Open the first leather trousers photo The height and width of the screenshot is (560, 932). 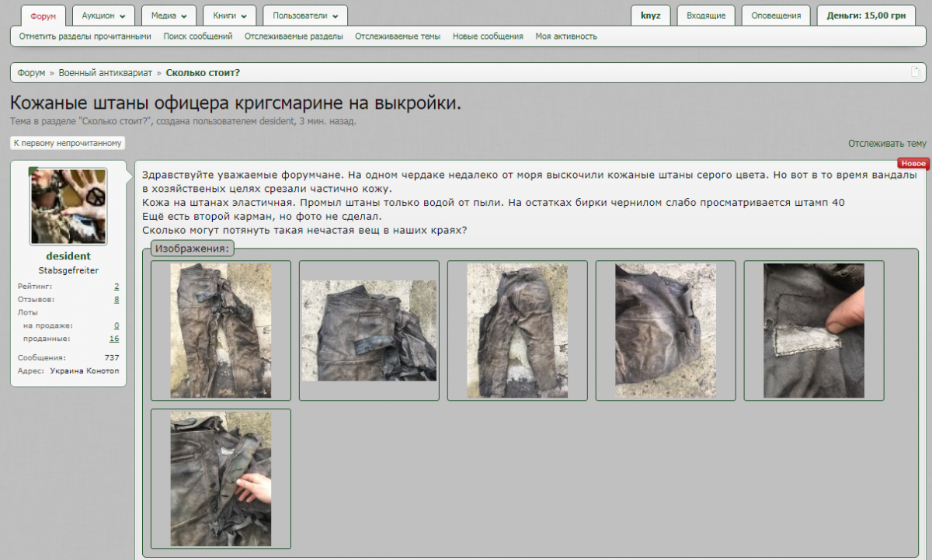(x=221, y=330)
